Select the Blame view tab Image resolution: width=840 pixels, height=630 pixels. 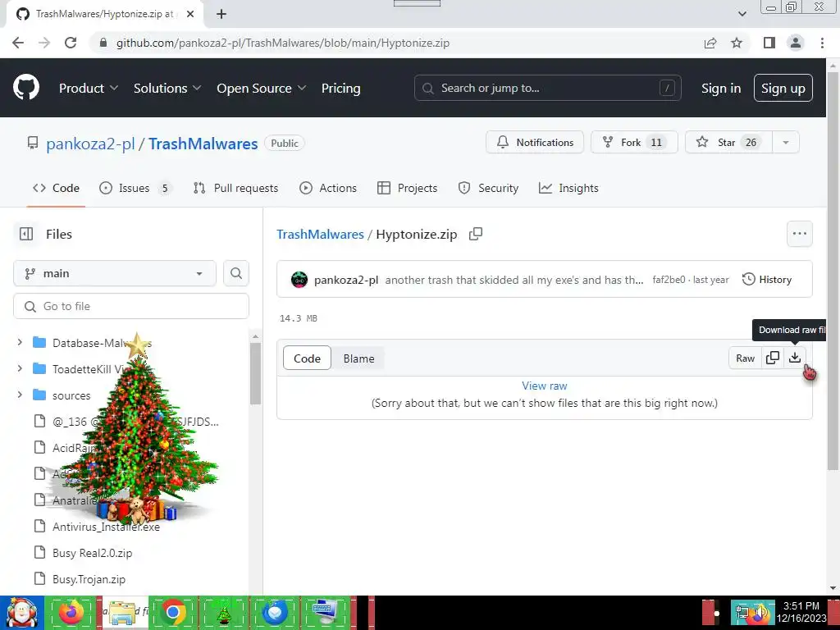point(359,358)
